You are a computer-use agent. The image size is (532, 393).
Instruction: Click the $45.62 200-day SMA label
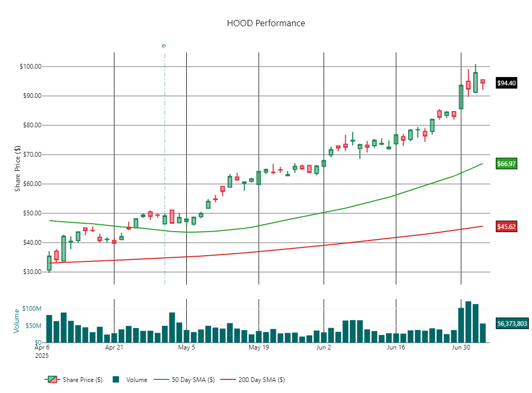click(506, 227)
